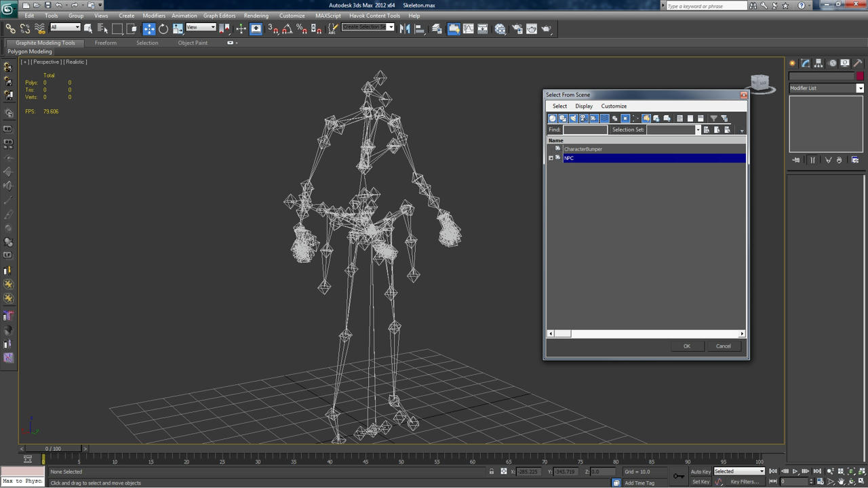
Task: Open the Selected key filter dropdown
Action: point(739,472)
